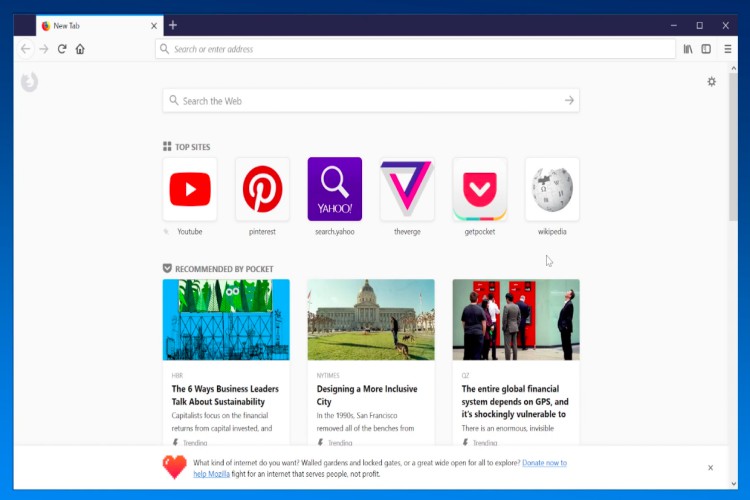Viewport: 750px width, 500px height.
Task: Open the getpocket top site tile
Action: point(480,189)
